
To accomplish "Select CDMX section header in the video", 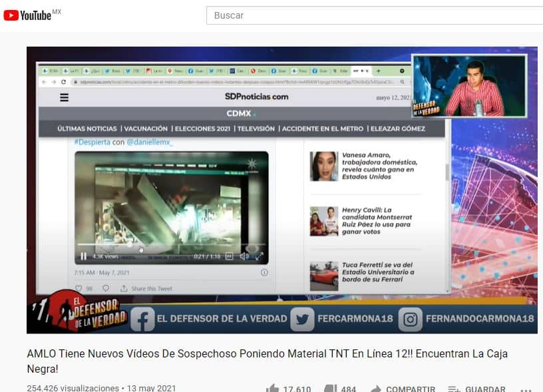I will tap(239, 113).
